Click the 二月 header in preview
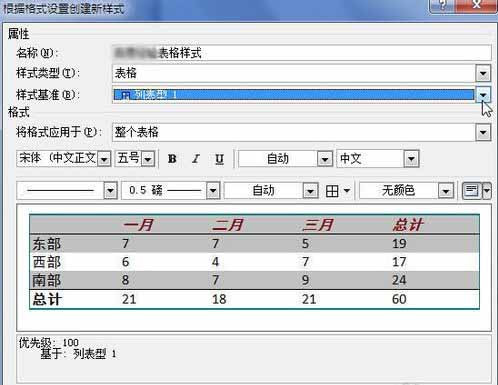The width and height of the screenshot is (498, 385). click(228, 225)
